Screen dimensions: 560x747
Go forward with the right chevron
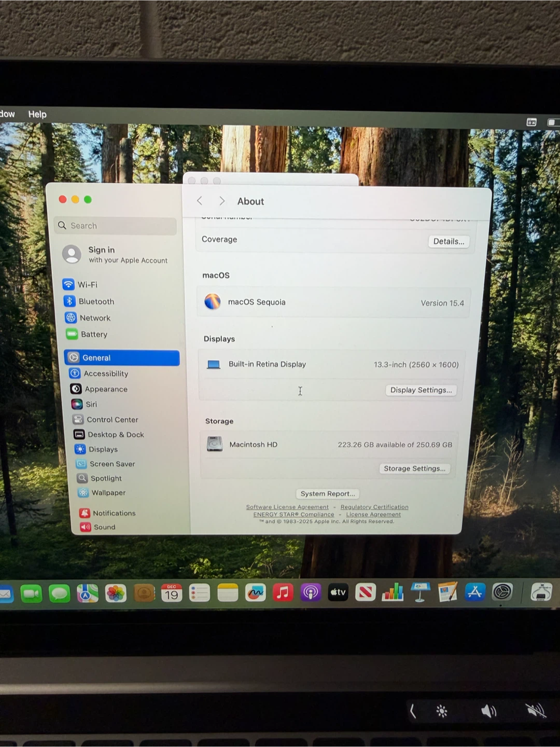click(x=222, y=201)
